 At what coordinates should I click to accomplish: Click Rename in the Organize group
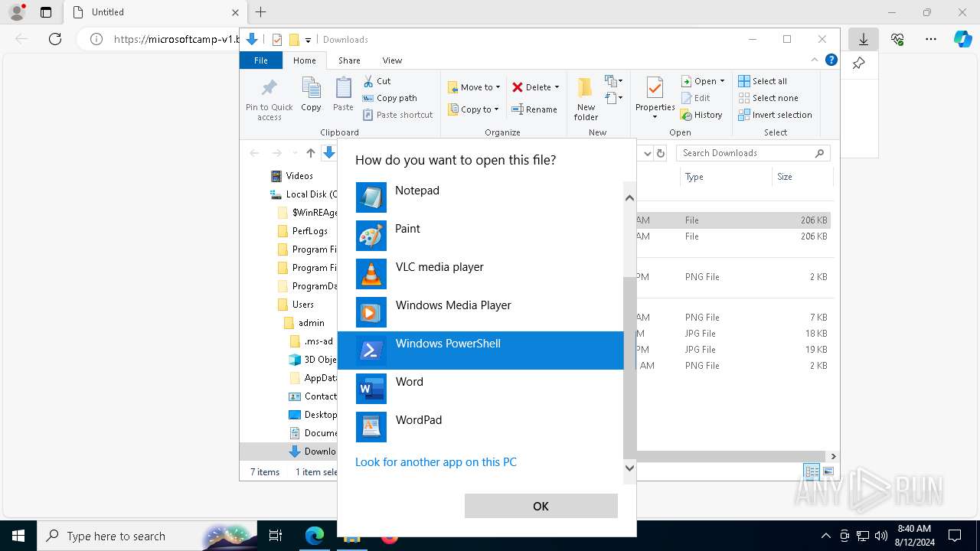[x=534, y=109]
